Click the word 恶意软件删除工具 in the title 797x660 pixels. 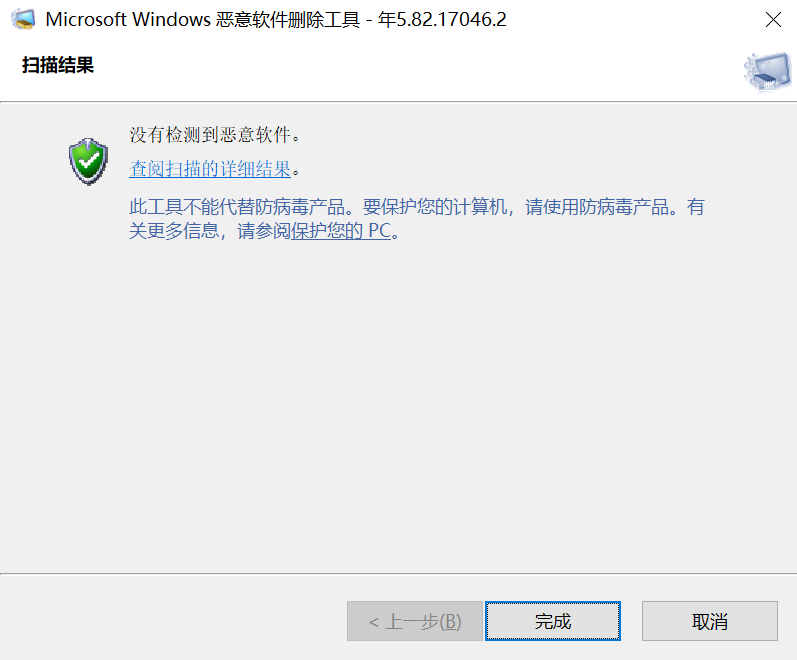coord(288,19)
